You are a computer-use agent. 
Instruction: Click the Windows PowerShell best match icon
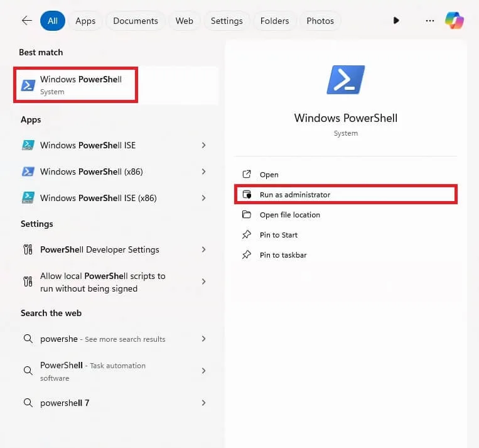(28, 85)
